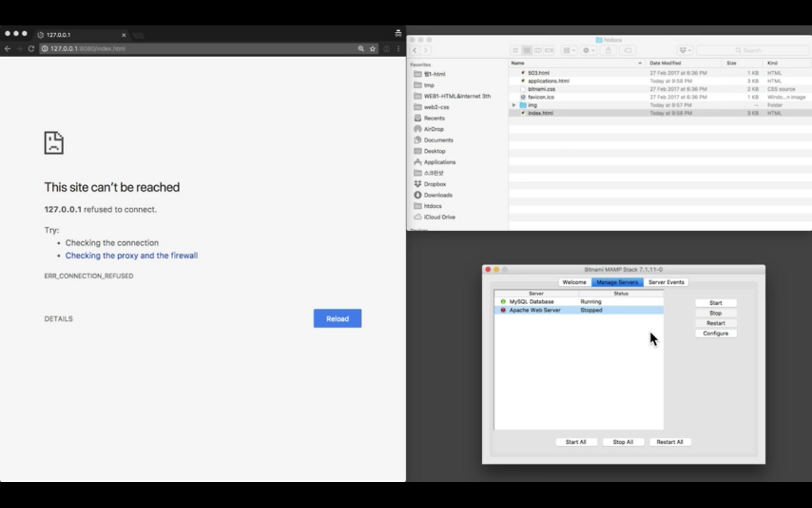
Task: Open site info icon in address bar
Action: [44, 48]
